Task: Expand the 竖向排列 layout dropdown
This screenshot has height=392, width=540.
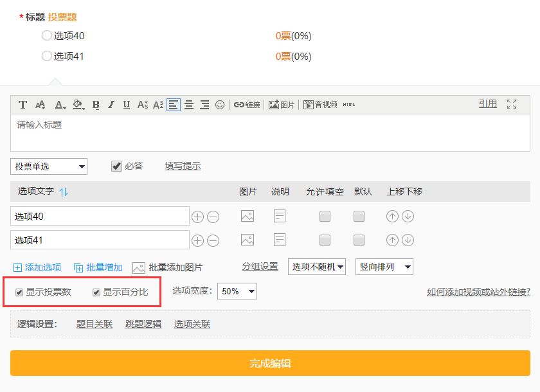Action: tap(384, 267)
